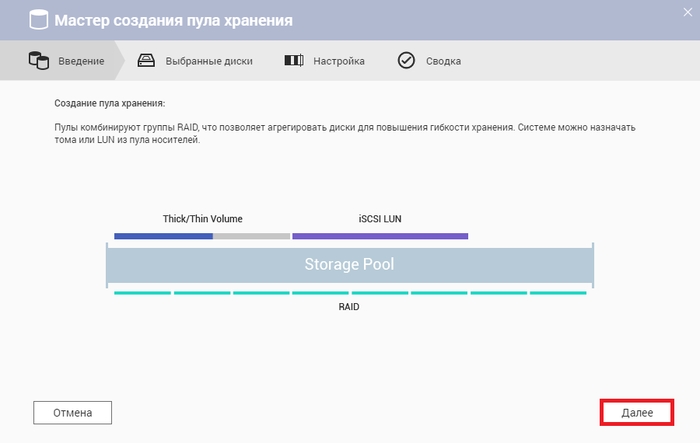Select the Сводка step label
Image resolution: width=700 pixels, height=443 pixels.
[x=443, y=61]
